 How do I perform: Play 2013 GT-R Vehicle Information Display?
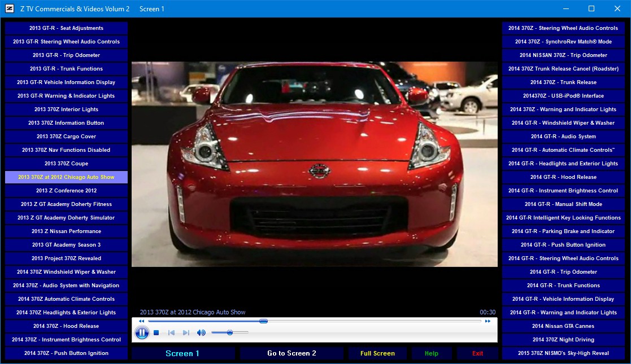67,82
